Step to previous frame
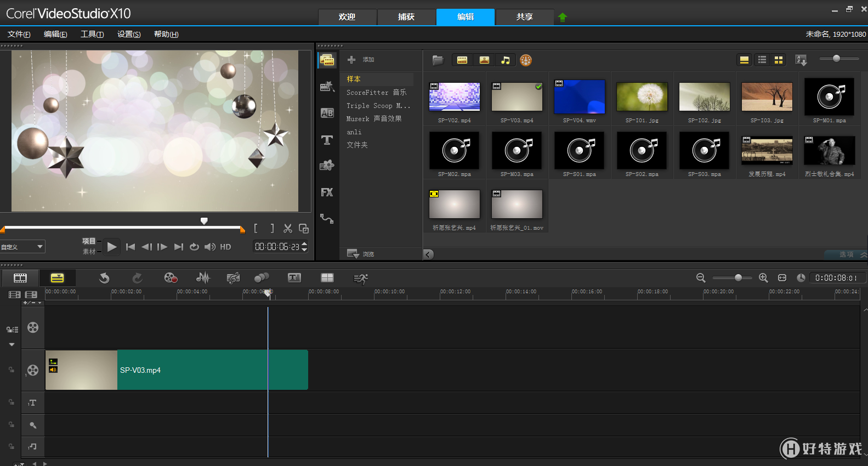 [x=146, y=247]
